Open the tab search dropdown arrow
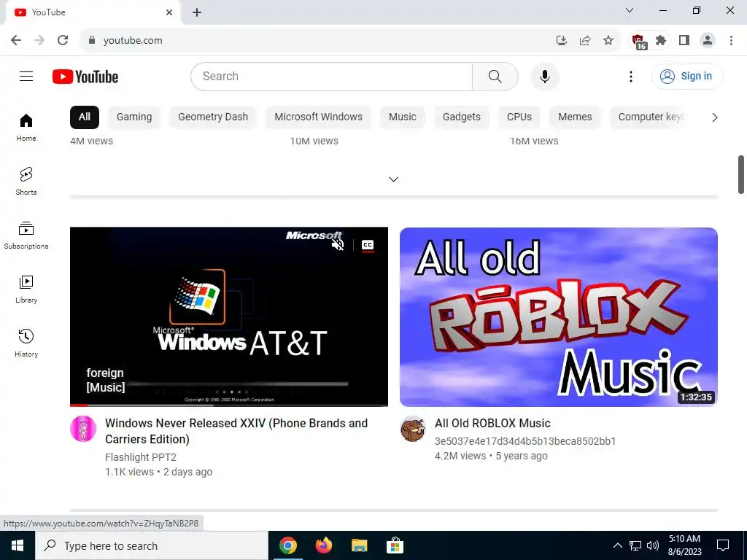 [x=630, y=10]
